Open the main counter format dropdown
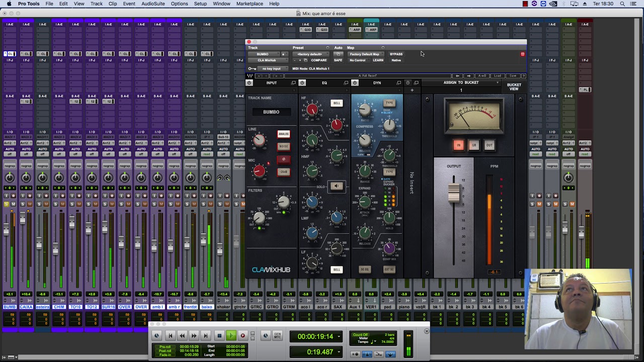Viewport: 644px width, 362px height. pos(339,337)
